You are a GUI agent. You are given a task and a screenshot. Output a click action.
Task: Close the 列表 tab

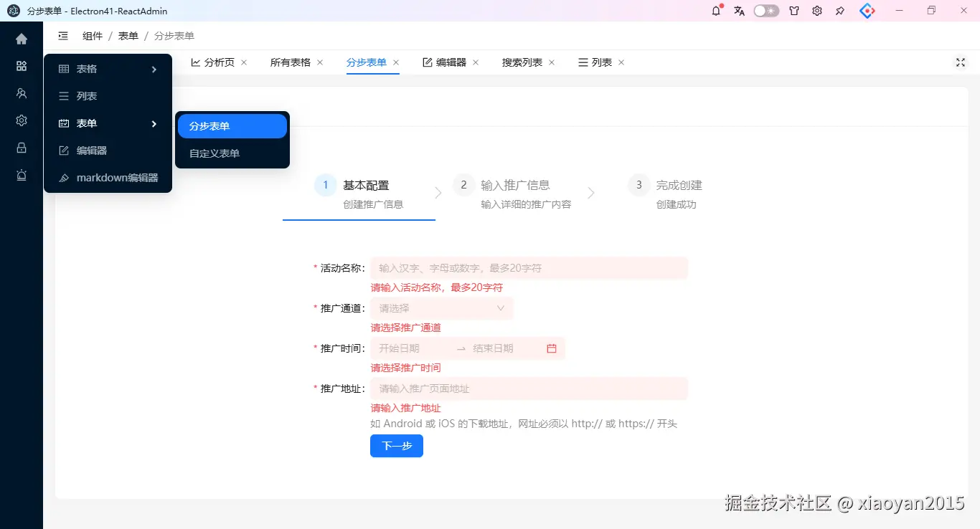[621, 62]
